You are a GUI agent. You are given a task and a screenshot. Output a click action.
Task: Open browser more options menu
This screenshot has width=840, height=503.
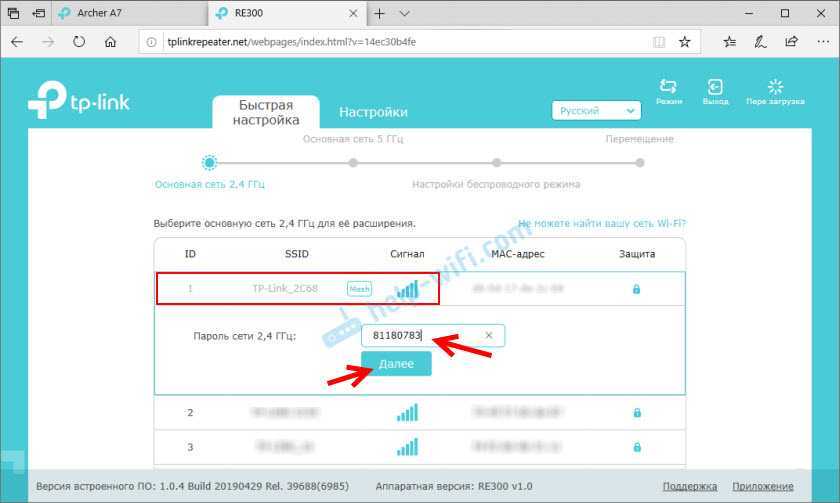(x=820, y=42)
